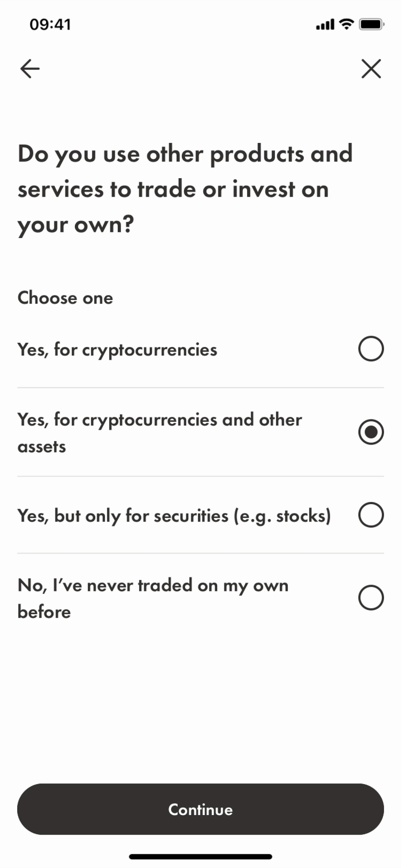This screenshot has width=401, height=868.
Task: Tap the 'Yes, for cryptocurrencies' option text
Action: point(117,349)
